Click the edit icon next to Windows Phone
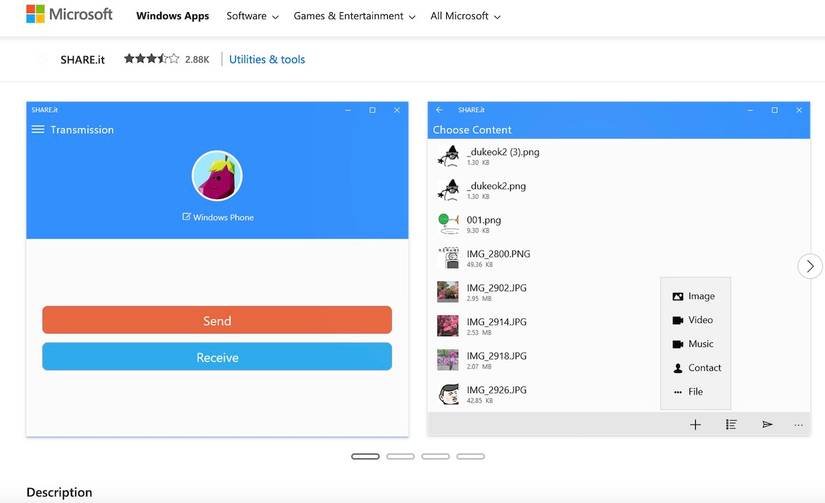The width and height of the screenshot is (825, 503). click(x=186, y=217)
